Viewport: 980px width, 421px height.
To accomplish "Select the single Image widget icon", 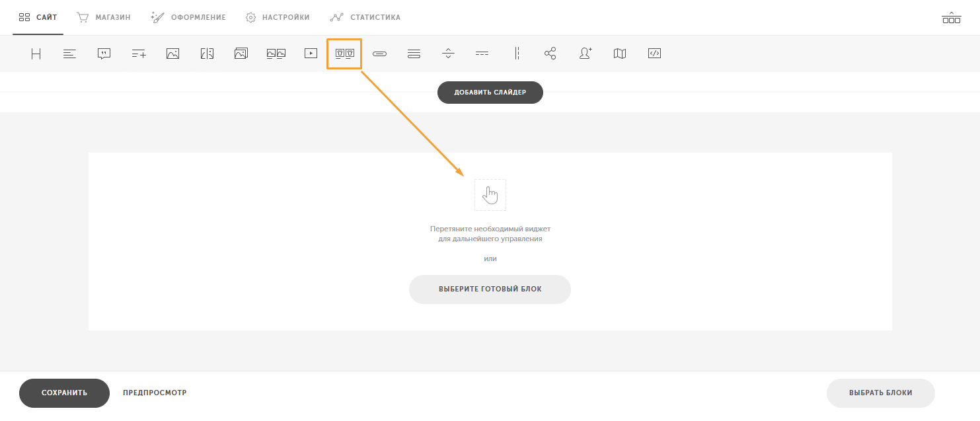I will 172,54.
